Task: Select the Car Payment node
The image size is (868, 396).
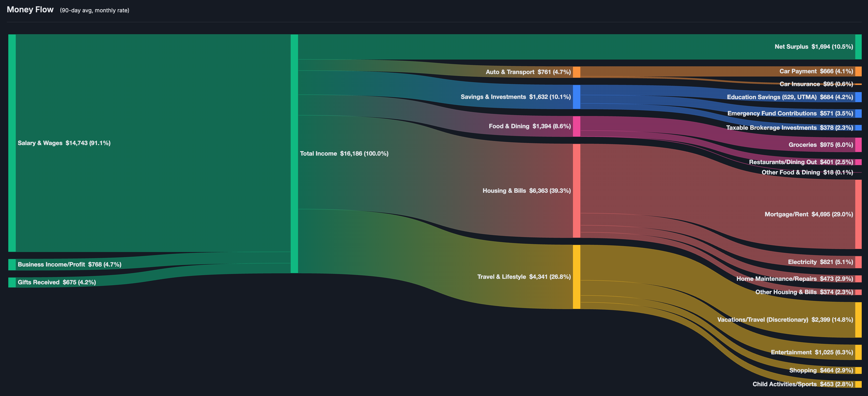Action: [858, 71]
